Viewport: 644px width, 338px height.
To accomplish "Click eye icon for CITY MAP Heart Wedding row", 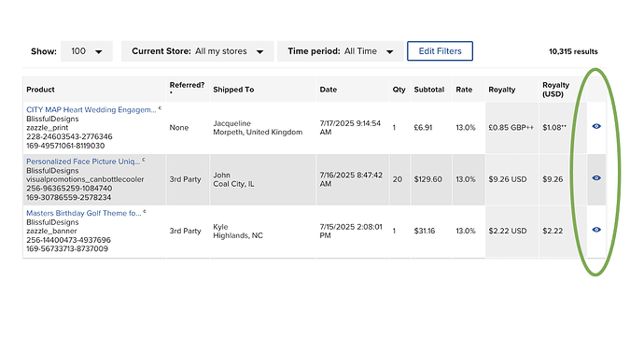I will tap(596, 126).
